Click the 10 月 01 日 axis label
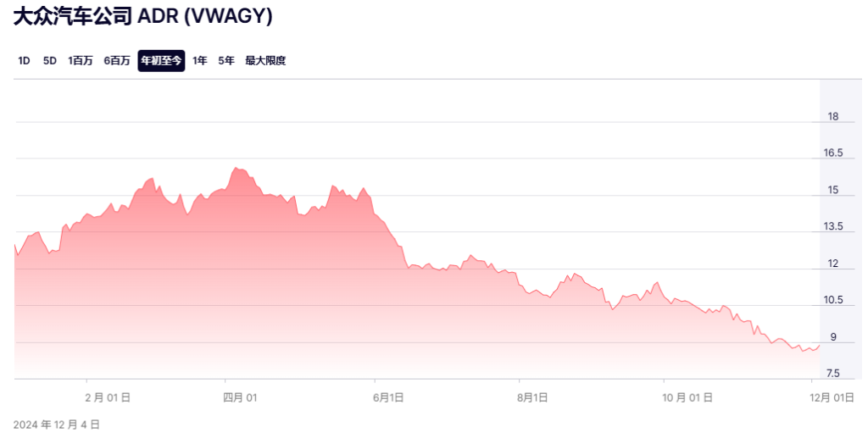Image resolution: width=868 pixels, height=433 pixels. 687,397
